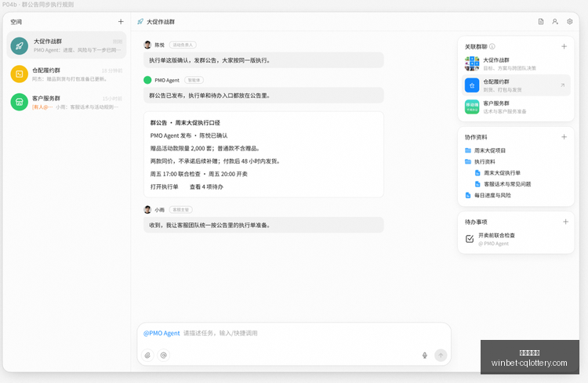Click the green 客户服务群 store avatar icon
Screen dimensions: 588x383
[20, 102]
